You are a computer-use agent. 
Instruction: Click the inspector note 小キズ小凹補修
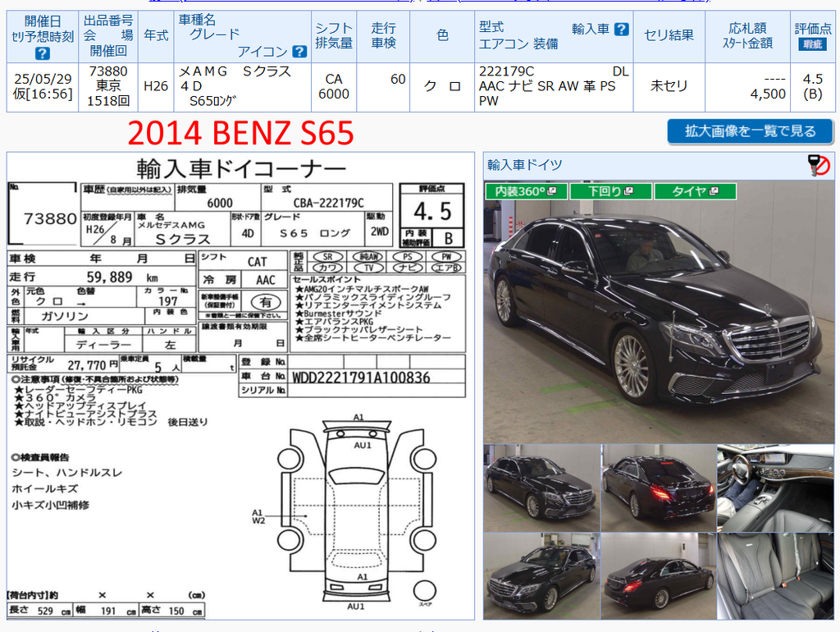coord(50,505)
